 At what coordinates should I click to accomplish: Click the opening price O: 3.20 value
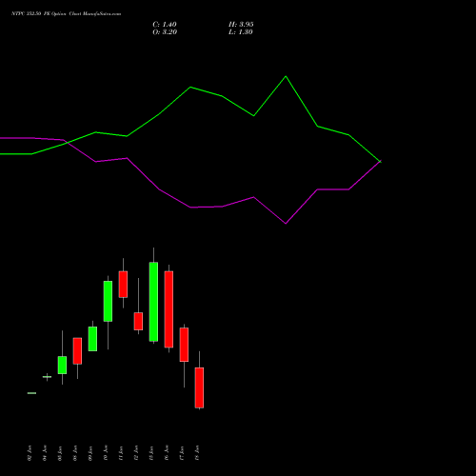point(165,32)
